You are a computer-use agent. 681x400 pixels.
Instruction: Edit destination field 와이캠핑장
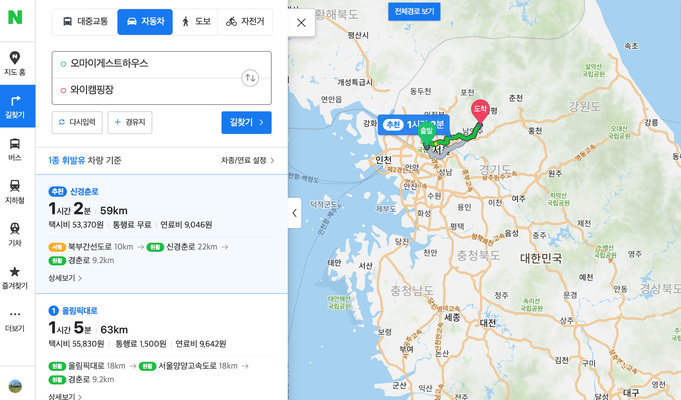point(148,90)
